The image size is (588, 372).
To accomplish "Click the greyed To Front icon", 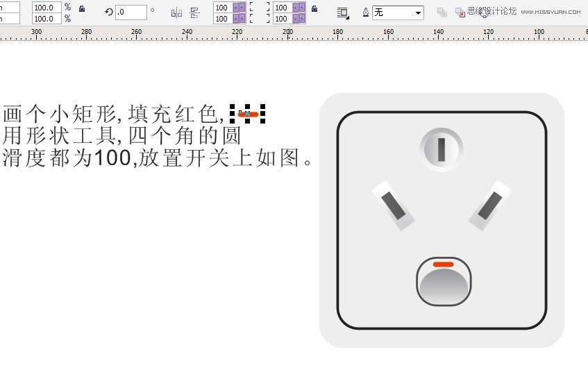I will 442,12.
